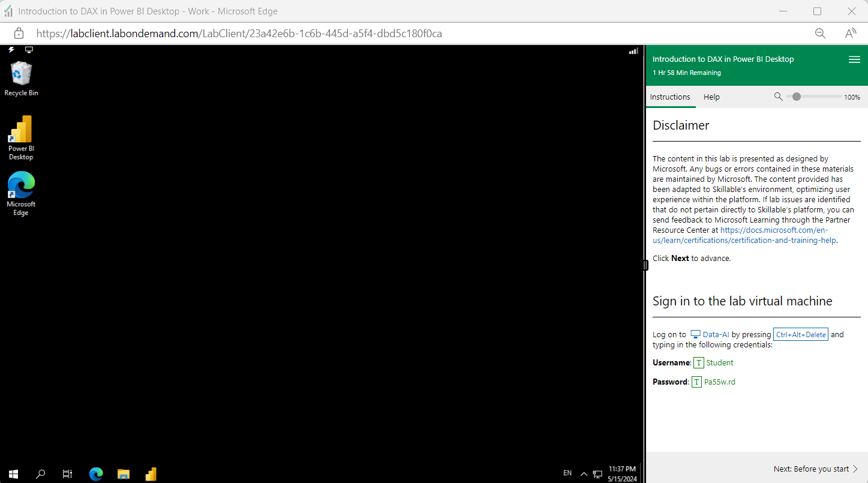Click the connection signal strength indicator above the VM
The image size is (868, 483).
pos(633,51)
